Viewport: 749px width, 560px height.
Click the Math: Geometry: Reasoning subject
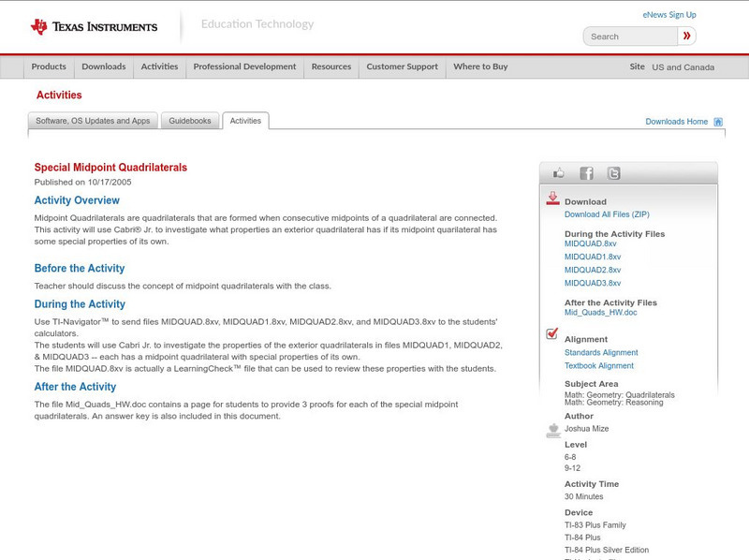pos(614,403)
